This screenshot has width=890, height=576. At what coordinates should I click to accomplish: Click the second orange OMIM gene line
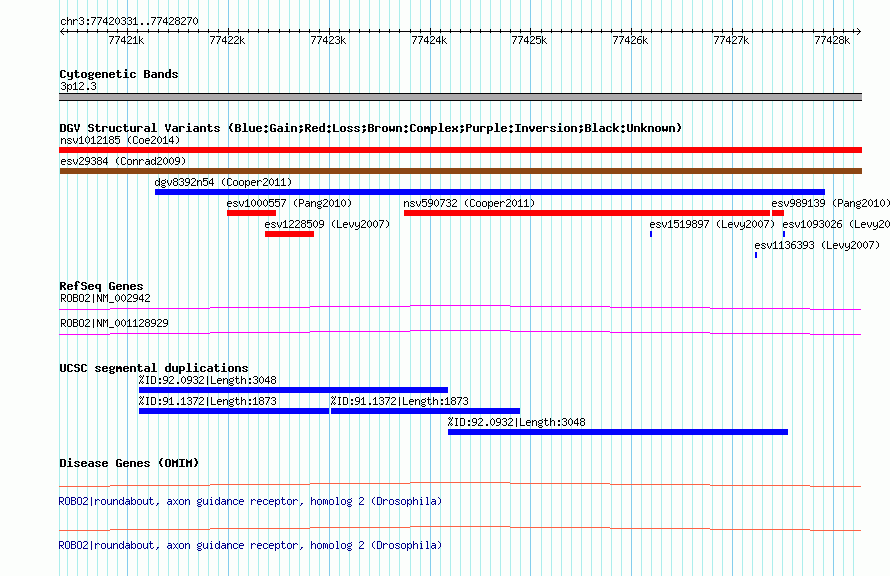pyautogui.click(x=460, y=528)
